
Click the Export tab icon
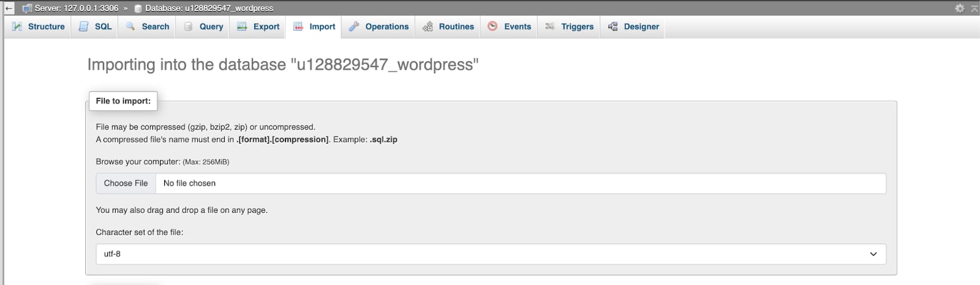[x=242, y=26]
